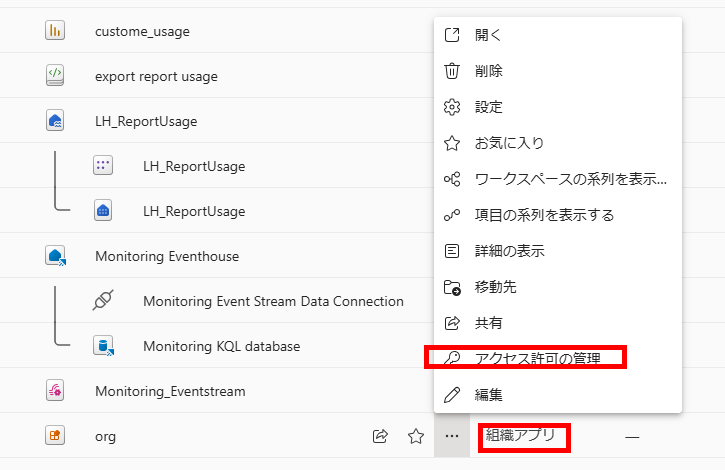Click the top-level LH_ReportUsage lakehouse icon

pyautogui.click(x=55, y=121)
